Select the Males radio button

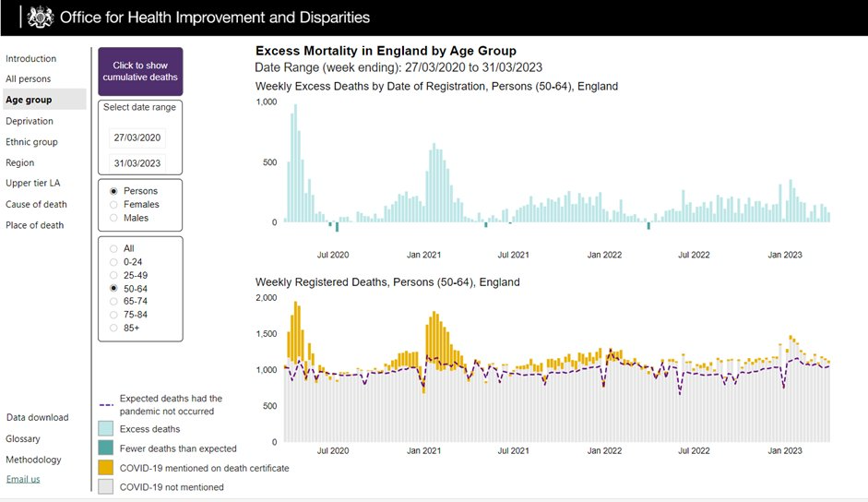(113, 218)
